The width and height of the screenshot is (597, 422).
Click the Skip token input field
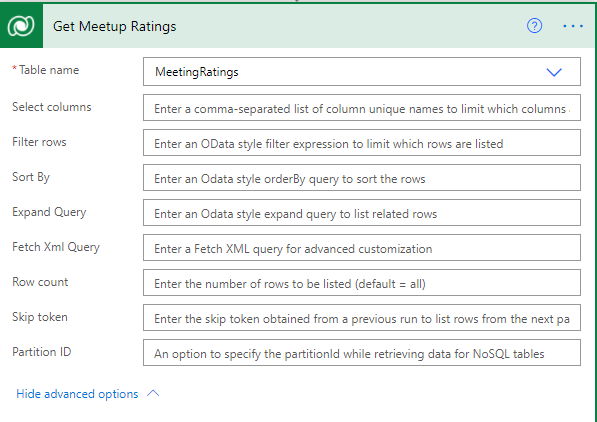362,318
